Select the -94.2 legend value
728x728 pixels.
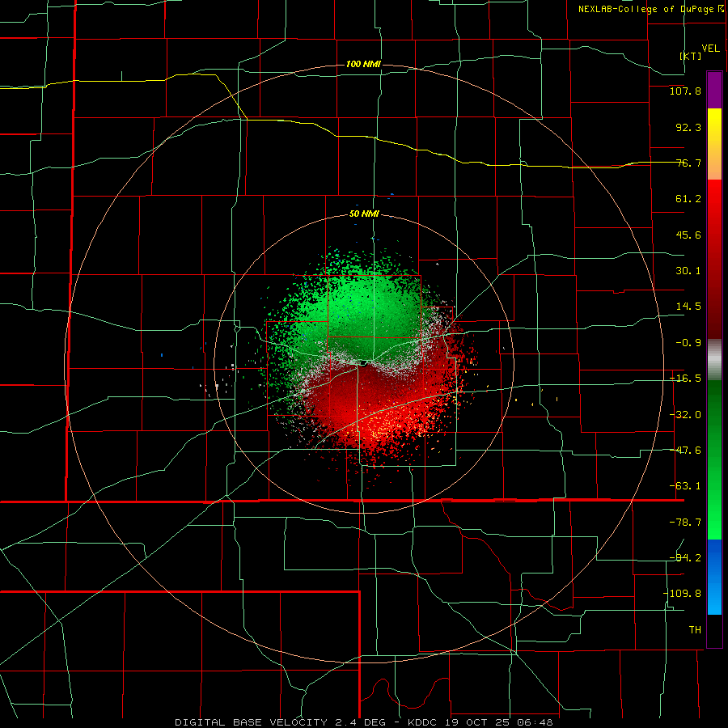click(685, 557)
